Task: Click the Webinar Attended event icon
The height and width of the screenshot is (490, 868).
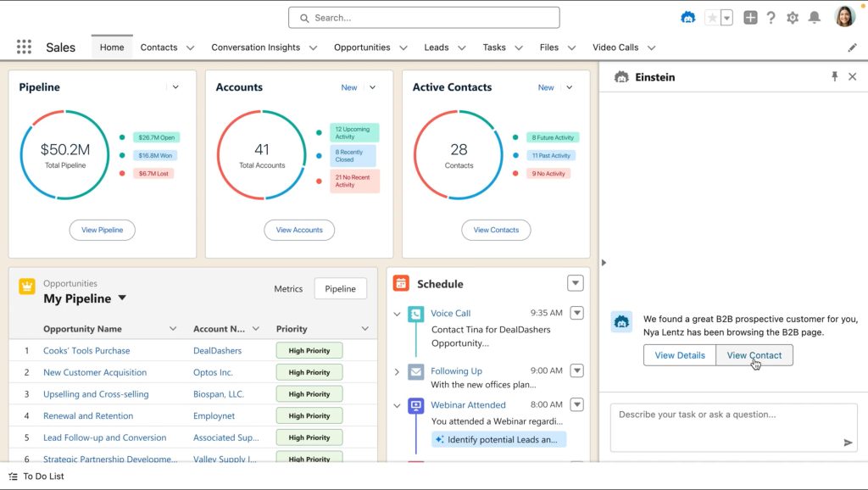Action: [415, 406]
